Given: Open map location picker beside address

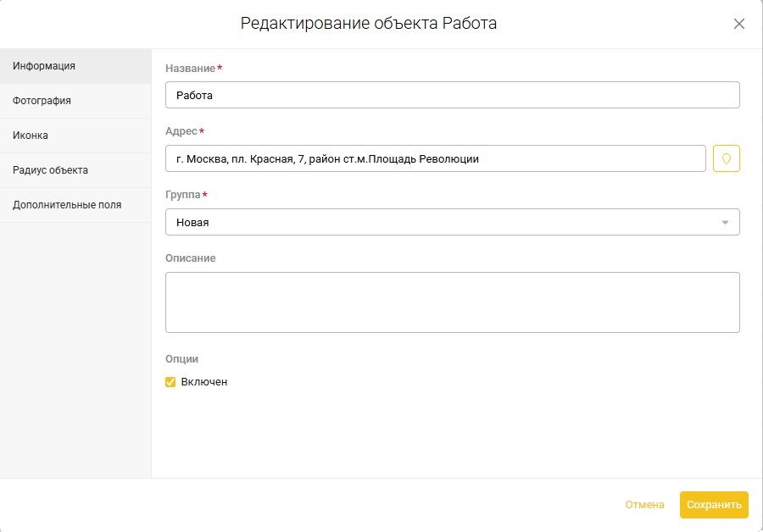Looking at the screenshot, I should (x=726, y=158).
